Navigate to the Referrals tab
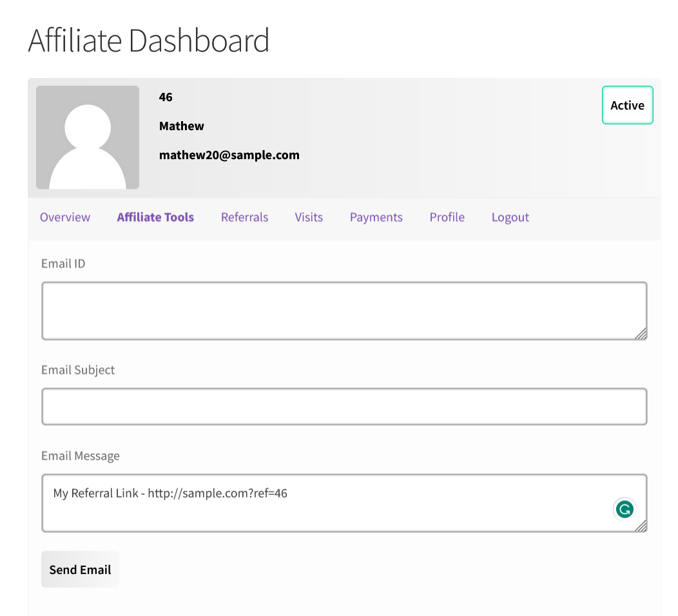678x616 pixels. tap(244, 217)
